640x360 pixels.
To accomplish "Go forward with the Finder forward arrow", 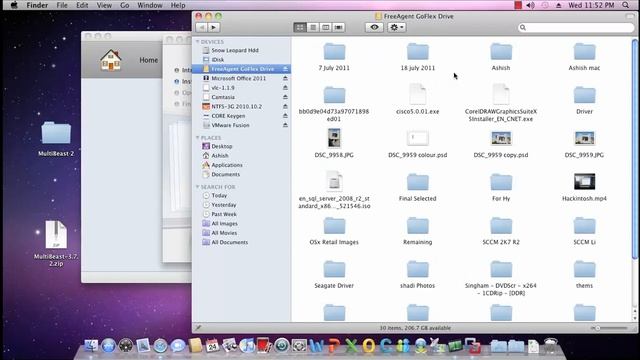I will (x=213, y=27).
